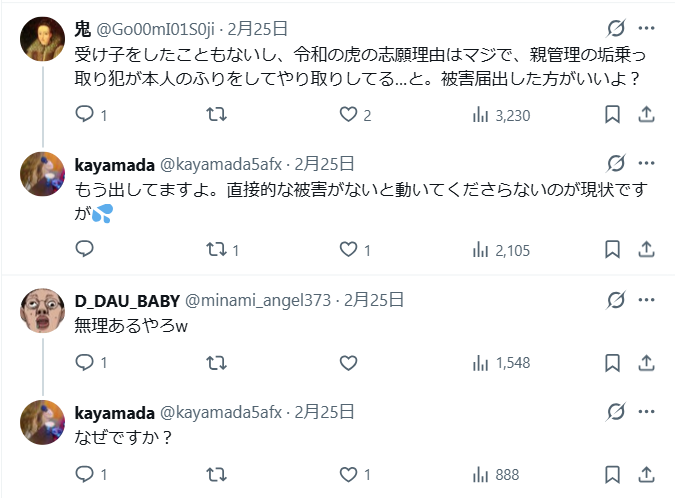Click D_DAU_BABY's profile avatar

point(42,311)
